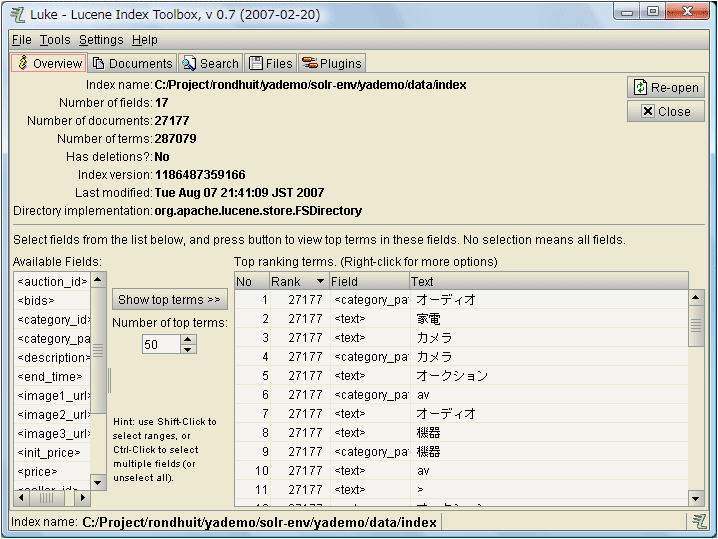Select the <init_price> field
Image resolution: width=718 pixels, height=539 pixels.
coord(52,452)
